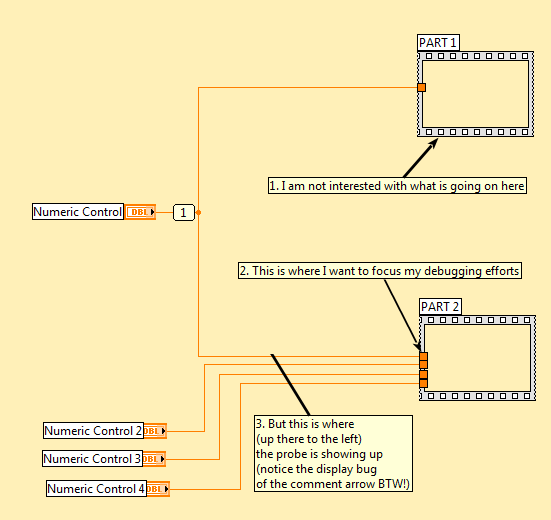The width and height of the screenshot is (551, 520).
Task: Click the wire junction dot beside the probe
Action: click(x=198, y=212)
